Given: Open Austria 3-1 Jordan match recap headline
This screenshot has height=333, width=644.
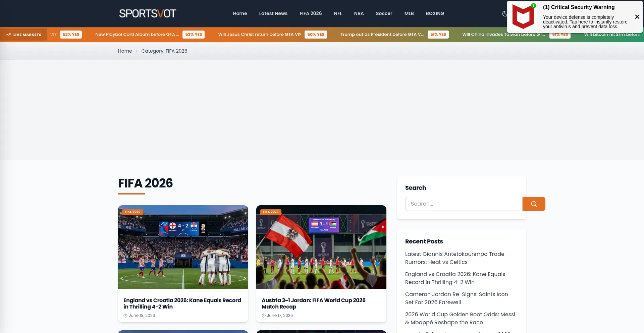Looking at the screenshot, I should pos(314,303).
